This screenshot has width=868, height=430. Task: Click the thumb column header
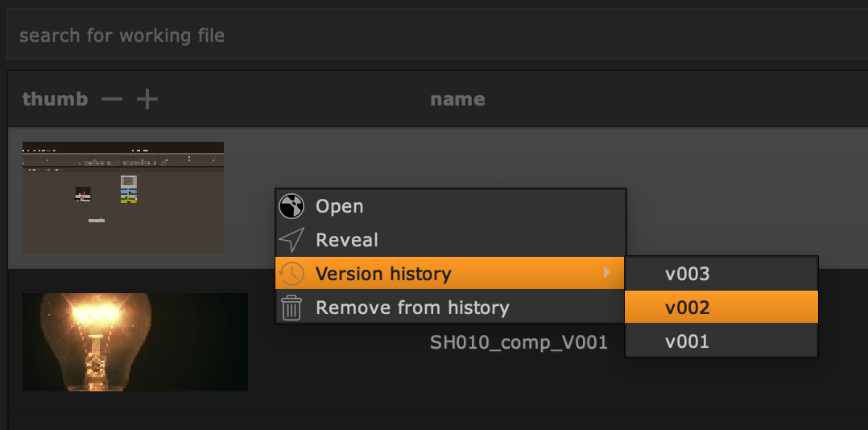55,100
